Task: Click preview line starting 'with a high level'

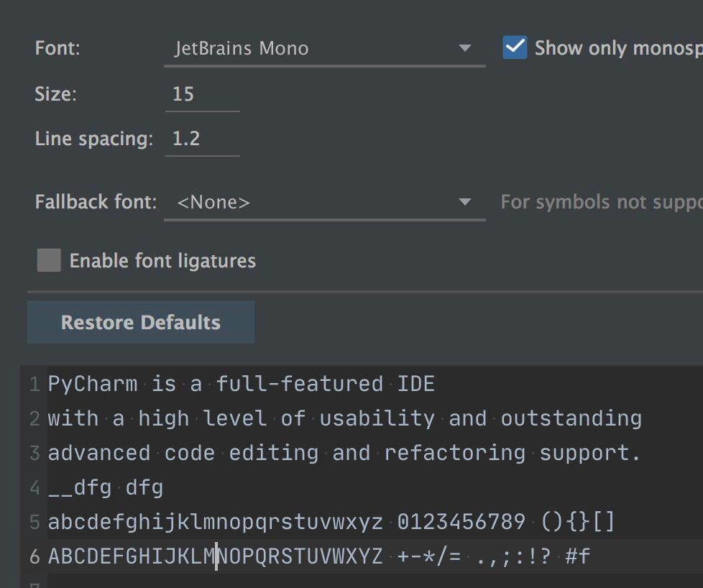Action: coord(344,418)
